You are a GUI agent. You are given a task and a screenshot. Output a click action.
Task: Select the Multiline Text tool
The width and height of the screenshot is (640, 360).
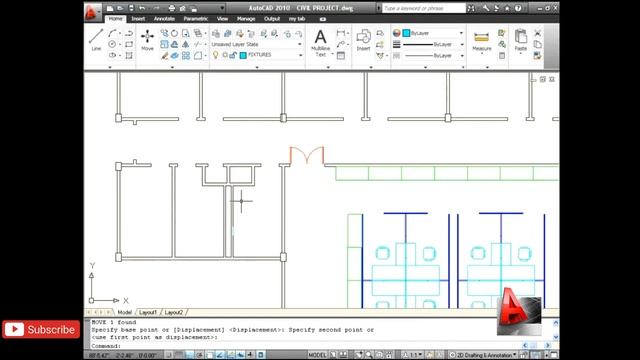(x=320, y=43)
